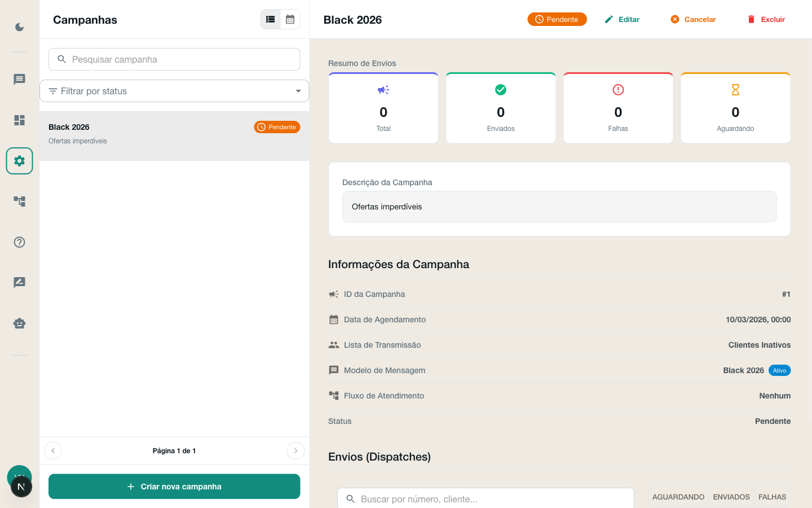Go to the next campaigns page

tap(295, 450)
